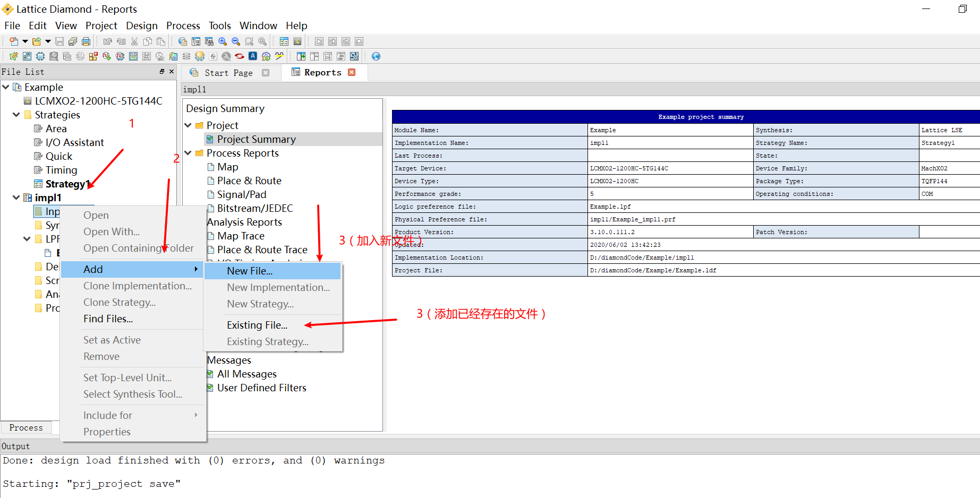The height and width of the screenshot is (498, 980).
Task: Choose Existing File... from Add submenu
Action: (272, 325)
